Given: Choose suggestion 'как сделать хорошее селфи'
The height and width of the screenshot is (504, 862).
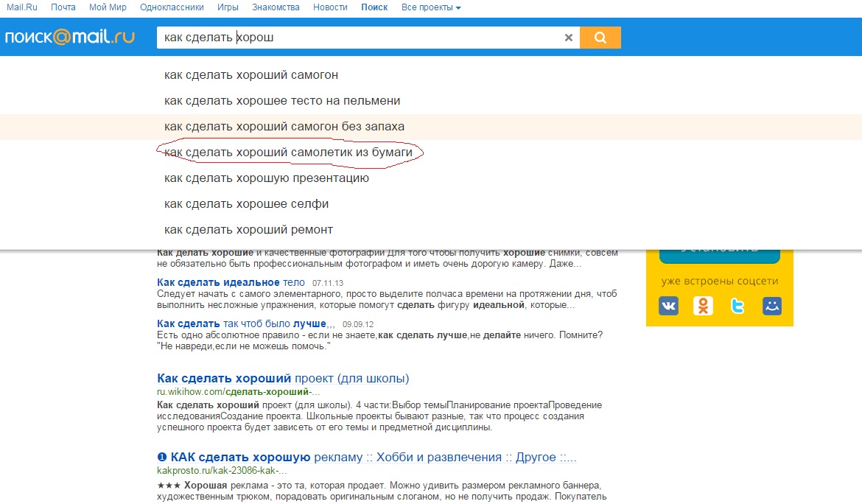Looking at the screenshot, I should pyautogui.click(x=246, y=204).
